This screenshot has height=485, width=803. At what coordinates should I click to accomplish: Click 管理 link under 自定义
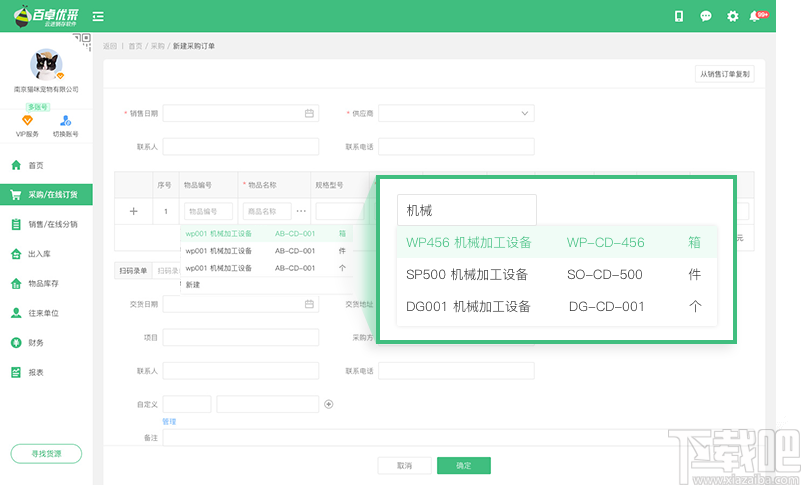click(169, 421)
